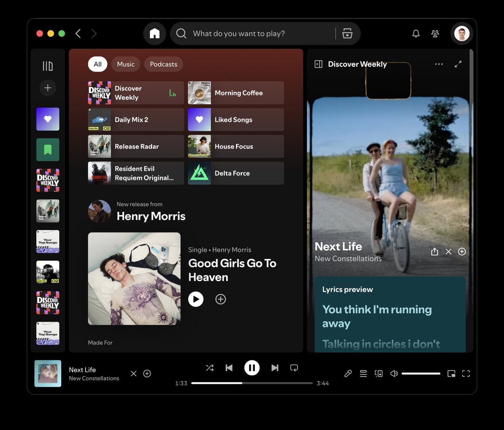Collapse the Now Playing panel icon
The image size is (504, 430).
[318, 64]
